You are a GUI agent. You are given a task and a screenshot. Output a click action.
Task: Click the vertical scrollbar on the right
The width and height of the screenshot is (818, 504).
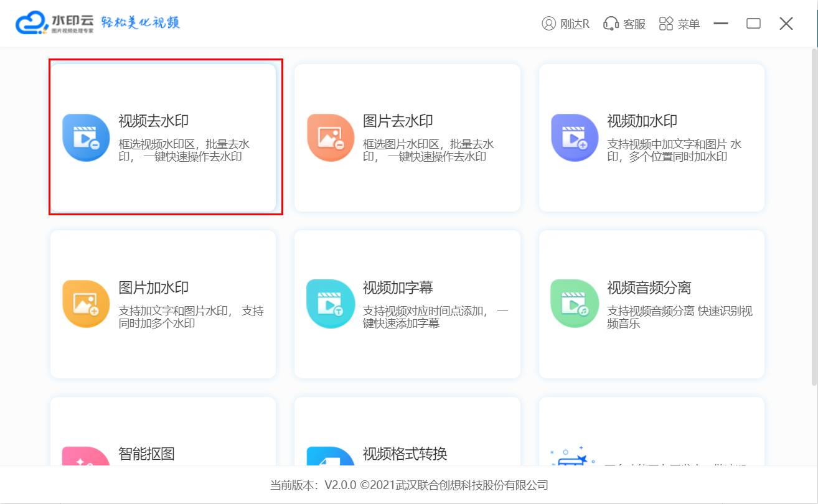(x=814, y=187)
